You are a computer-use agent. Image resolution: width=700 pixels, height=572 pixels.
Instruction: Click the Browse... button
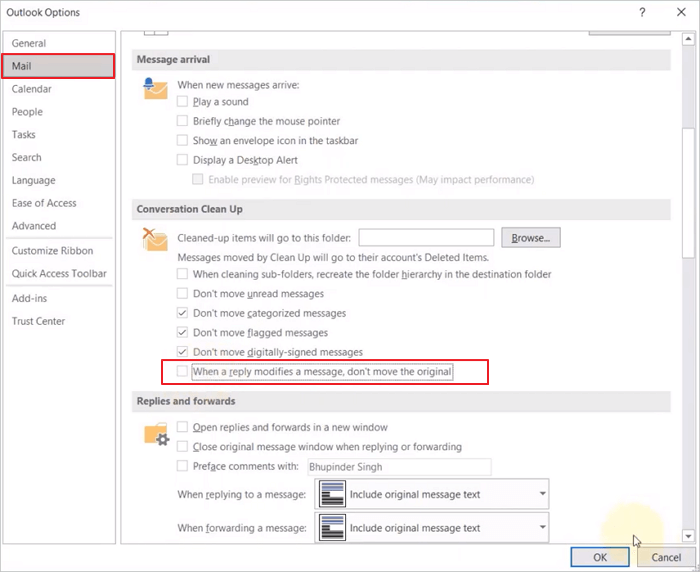pyautogui.click(x=530, y=238)
